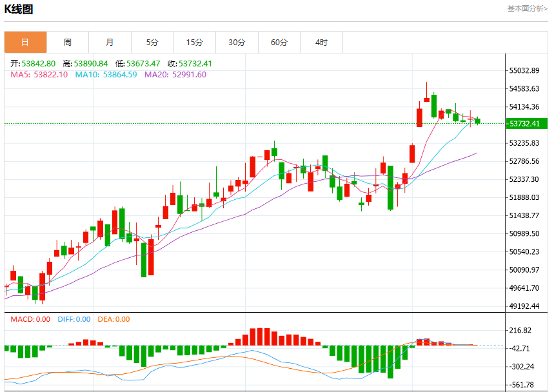554x392 pixels.
Task: Open the 60分 interval tab
Action: (279, 43)
